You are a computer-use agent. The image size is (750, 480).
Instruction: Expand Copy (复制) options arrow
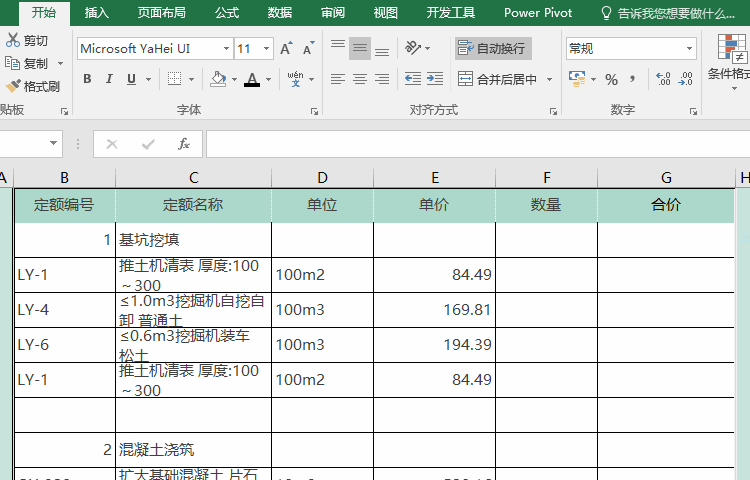coord(60,63)
